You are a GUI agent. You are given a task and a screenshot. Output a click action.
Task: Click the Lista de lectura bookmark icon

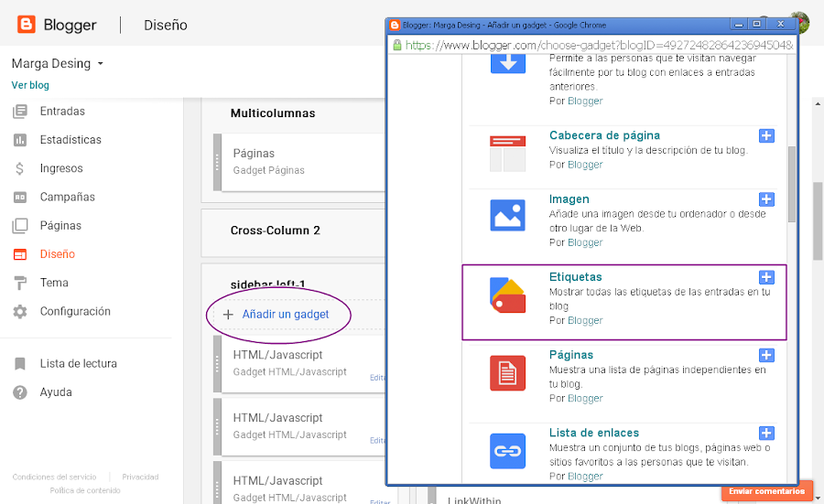[x=20, y=364]
